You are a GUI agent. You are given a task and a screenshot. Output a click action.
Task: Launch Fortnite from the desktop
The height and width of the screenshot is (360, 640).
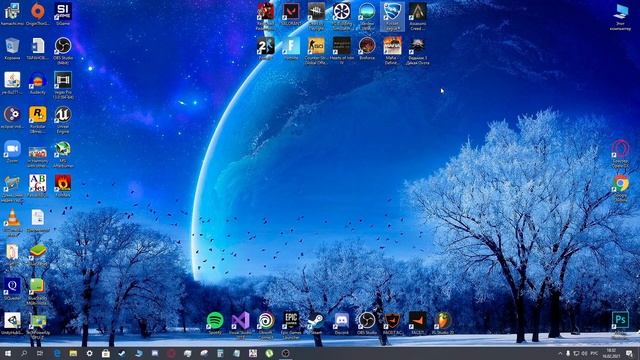click(x=291, y=49)
